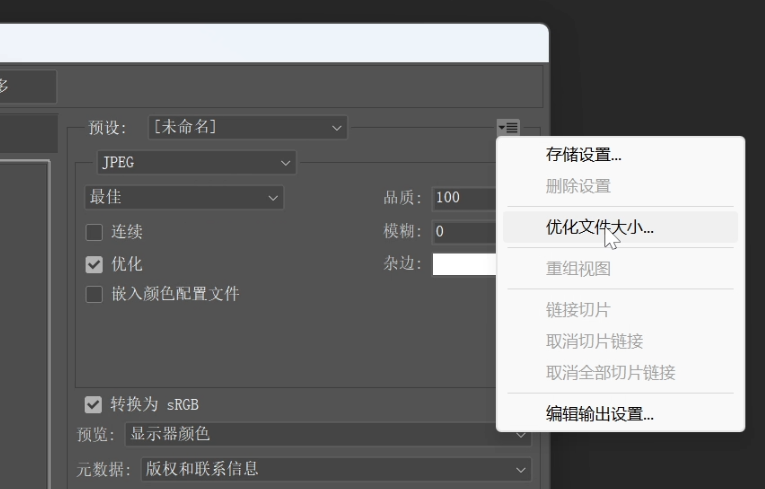Expand the 元数据 版权和联系信息 dropdown
Viewport: 765px width, 489px height.
[x=336, y=469]
